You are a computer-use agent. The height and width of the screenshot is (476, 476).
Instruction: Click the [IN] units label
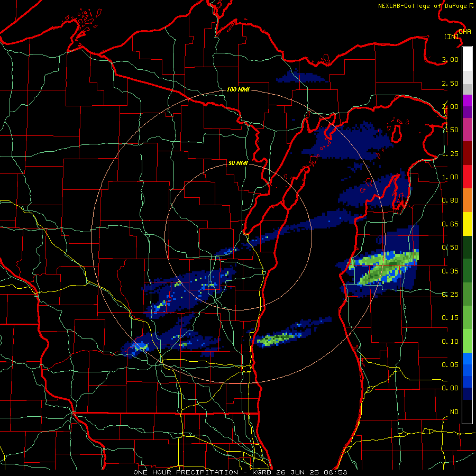click(x=452, y=36)
